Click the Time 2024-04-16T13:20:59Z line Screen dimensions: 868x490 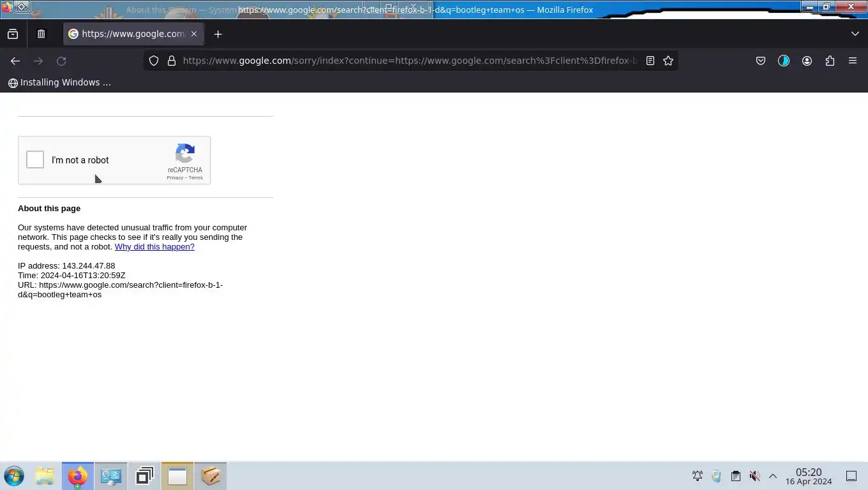pyautogui.click(x=71, y=276)
